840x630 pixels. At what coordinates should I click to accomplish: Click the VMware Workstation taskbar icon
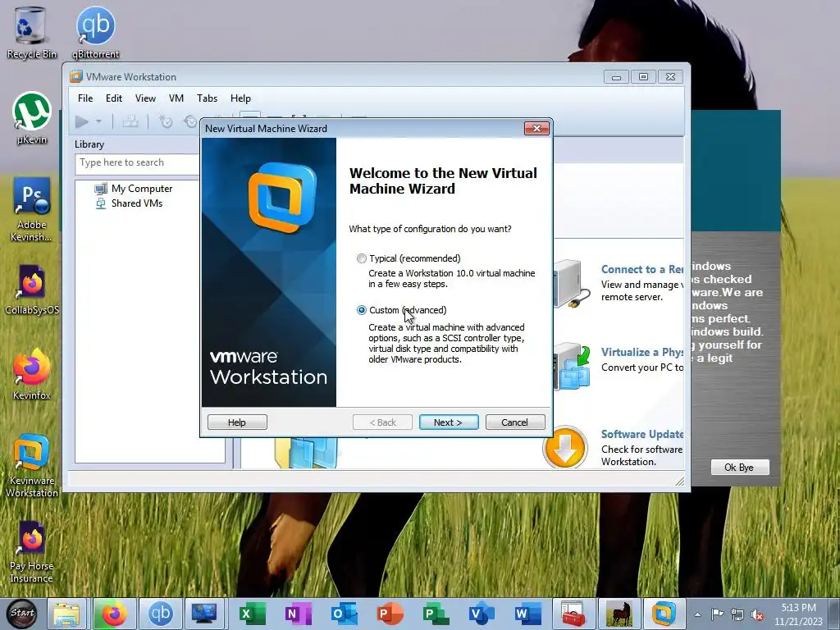point(664,614)
